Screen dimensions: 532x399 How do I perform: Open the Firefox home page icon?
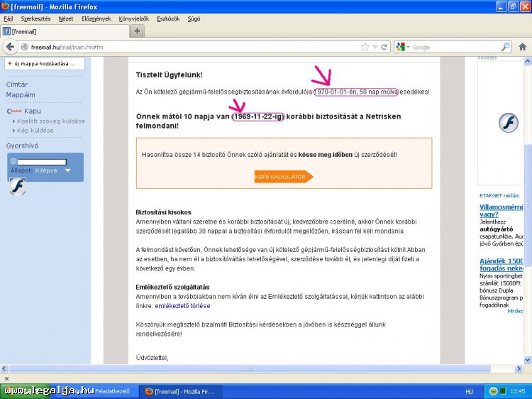click(x=523, y=47)
